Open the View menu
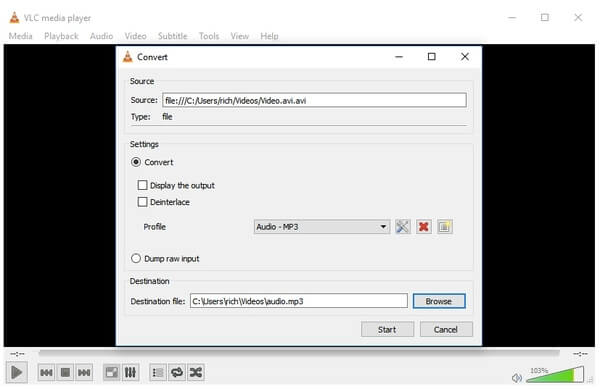This screenshot has width=600, height=389. [x=240, y=36]
